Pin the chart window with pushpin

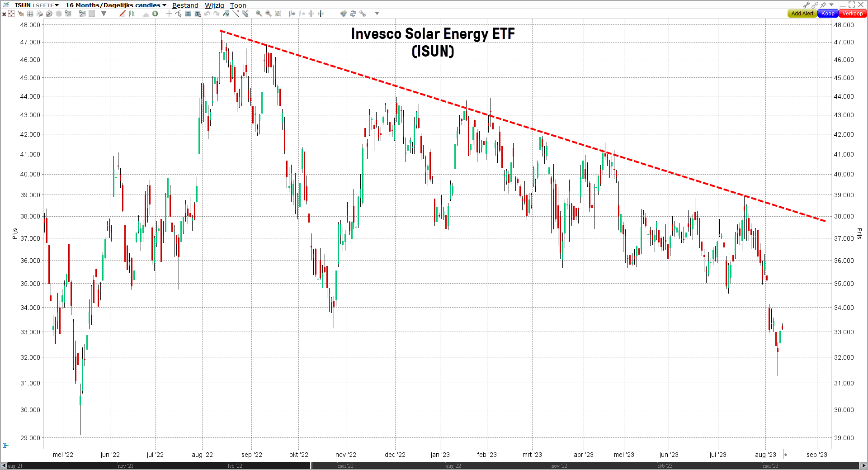pos(824,5)
